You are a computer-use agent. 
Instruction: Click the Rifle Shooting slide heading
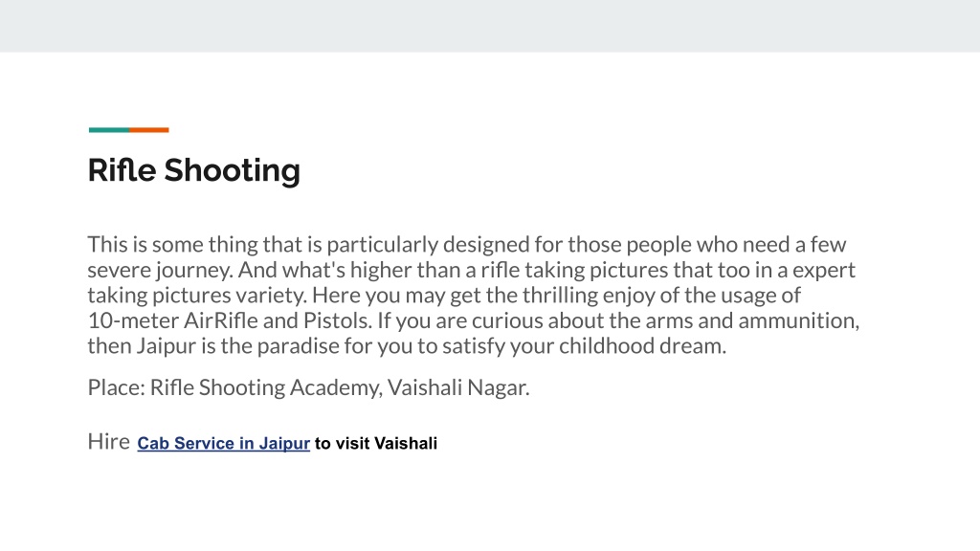click(193, 170)
